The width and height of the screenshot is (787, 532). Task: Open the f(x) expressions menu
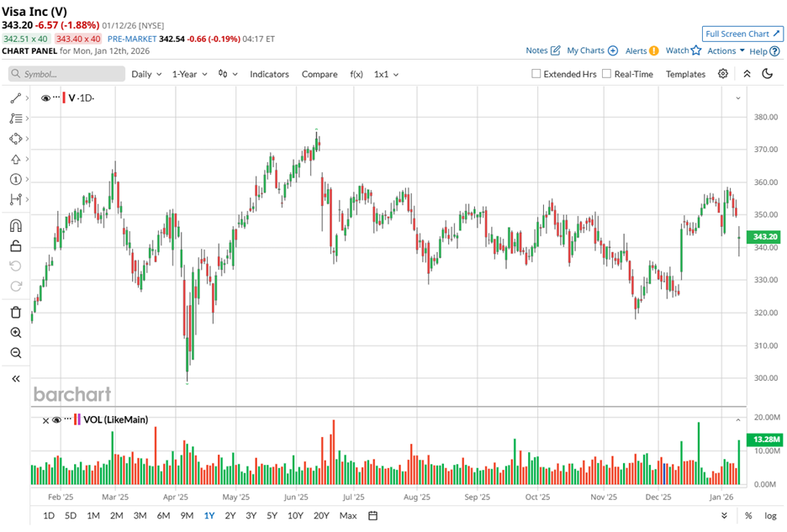(357, 74)
